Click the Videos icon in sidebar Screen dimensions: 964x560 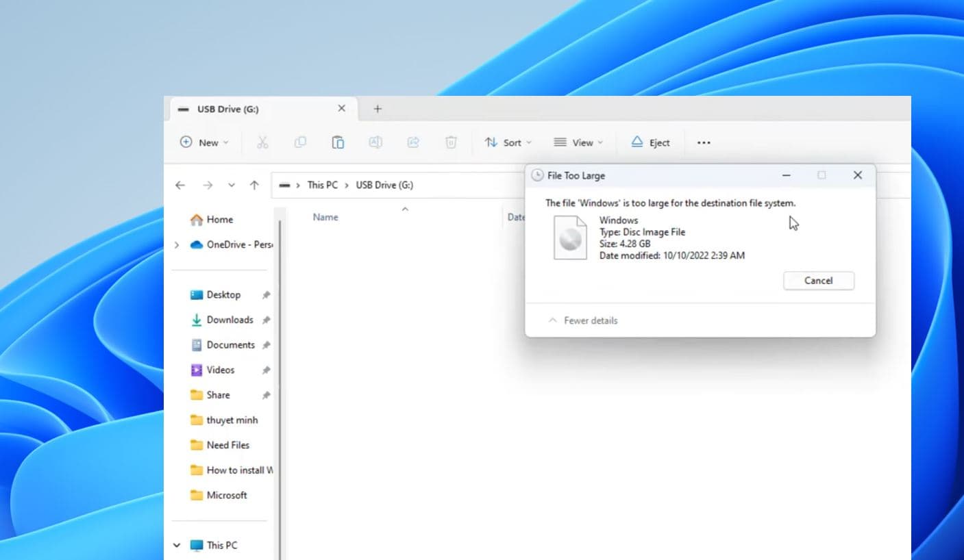click(x=197, y=370)
